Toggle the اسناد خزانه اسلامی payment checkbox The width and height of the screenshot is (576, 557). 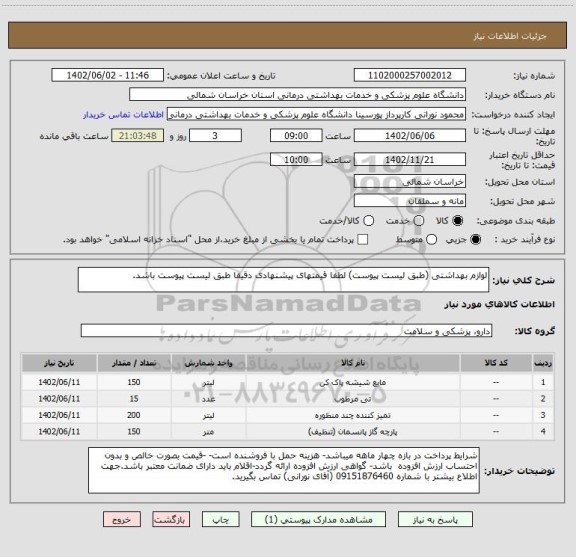point(363,240)
